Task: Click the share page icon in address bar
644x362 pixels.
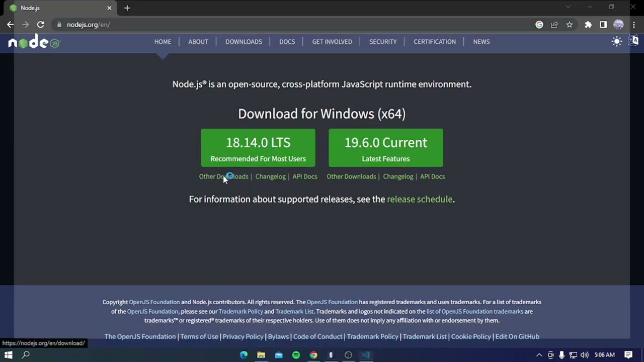Action: click(554, 25)
